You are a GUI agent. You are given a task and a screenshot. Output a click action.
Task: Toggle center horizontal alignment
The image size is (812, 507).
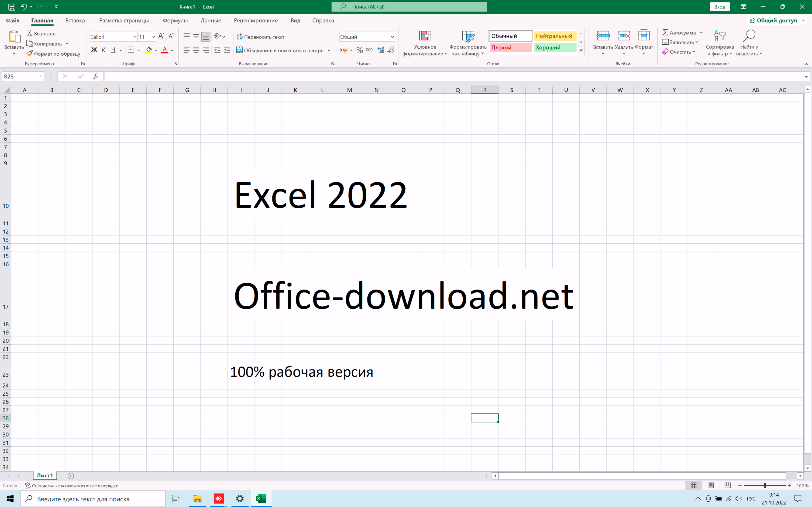coord(196,50)
